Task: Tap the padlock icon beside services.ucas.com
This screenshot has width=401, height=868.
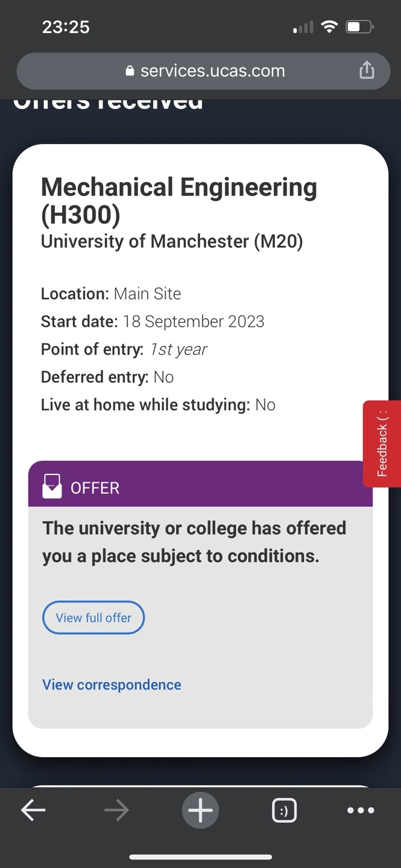Action: coord(129,71)
